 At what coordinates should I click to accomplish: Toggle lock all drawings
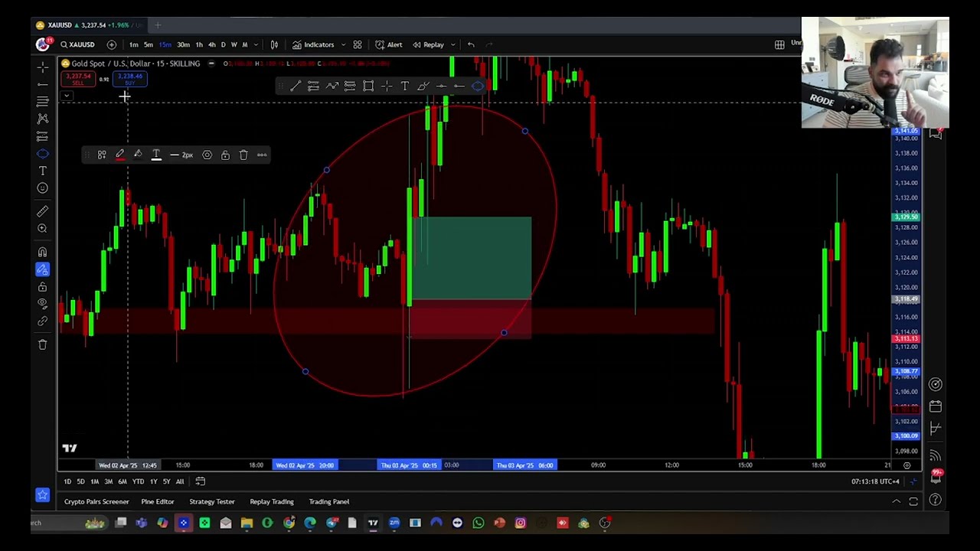pos(42,287)
